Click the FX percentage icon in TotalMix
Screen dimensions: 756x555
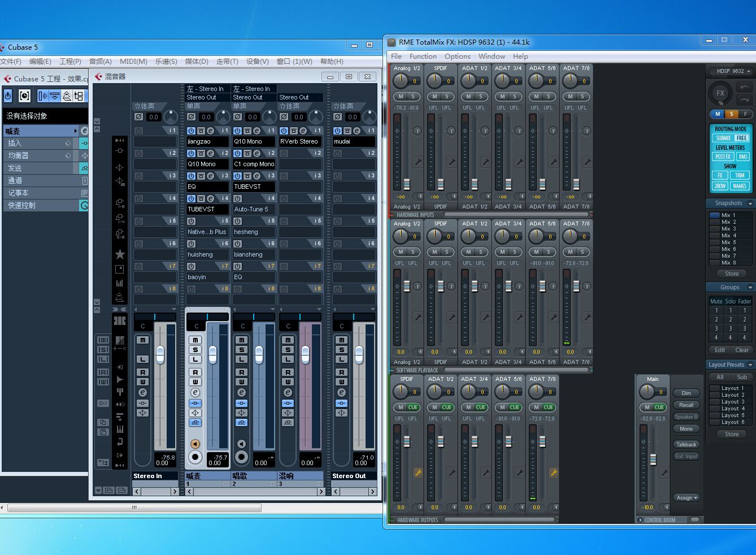tap(720, 94)
